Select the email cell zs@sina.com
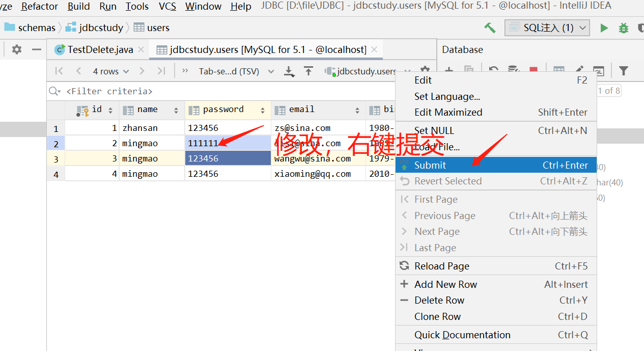 click(x=318, y=128)
